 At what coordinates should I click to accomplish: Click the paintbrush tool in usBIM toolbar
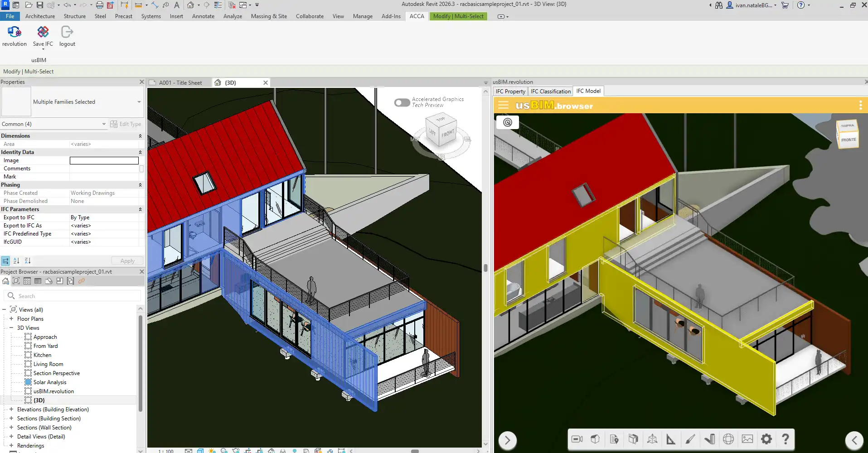[690, 439]
